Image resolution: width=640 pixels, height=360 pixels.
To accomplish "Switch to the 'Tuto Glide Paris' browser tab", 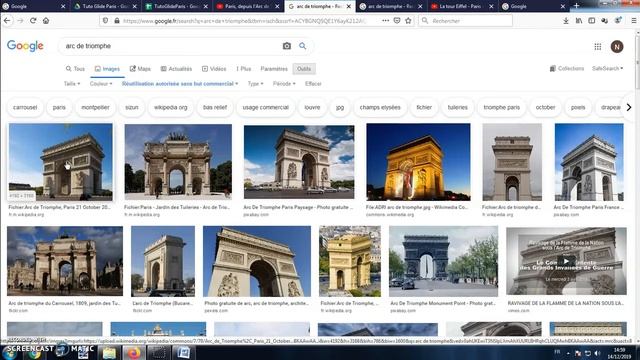I will pyautogui.click(x=104, y=6).
